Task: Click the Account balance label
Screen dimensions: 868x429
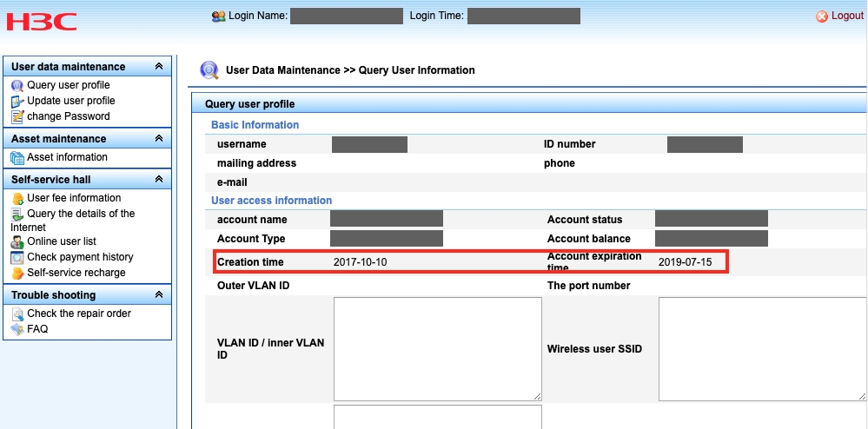Action: pyautogui.click(x=589, y=239)
